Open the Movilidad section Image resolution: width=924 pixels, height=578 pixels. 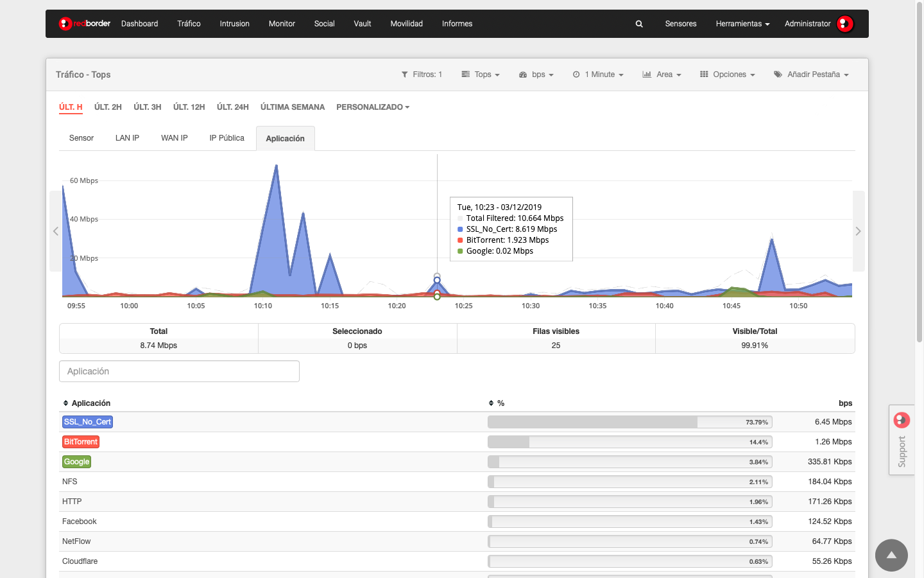point(406,24)
